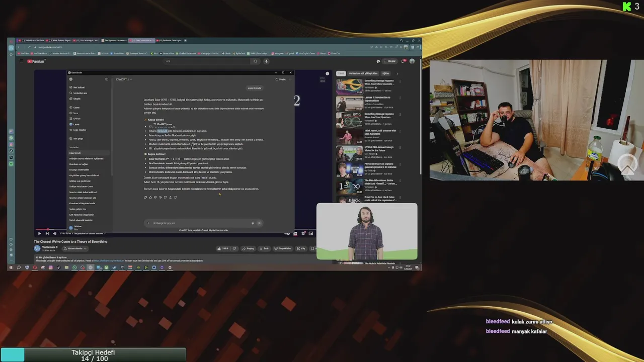644x362 pixels.
Task: Open Lecture 1 Introduction to Superposition video
Action: [x=378, y=99]
